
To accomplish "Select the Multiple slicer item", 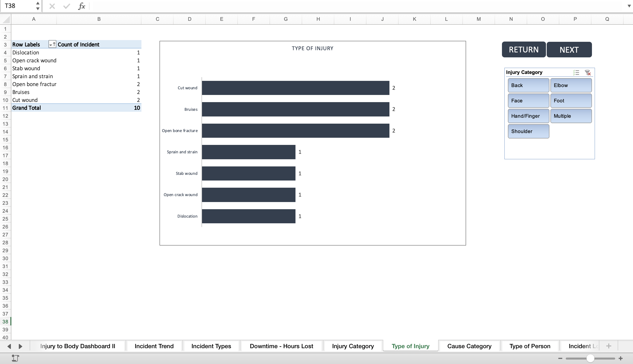I will pos(571,116).
